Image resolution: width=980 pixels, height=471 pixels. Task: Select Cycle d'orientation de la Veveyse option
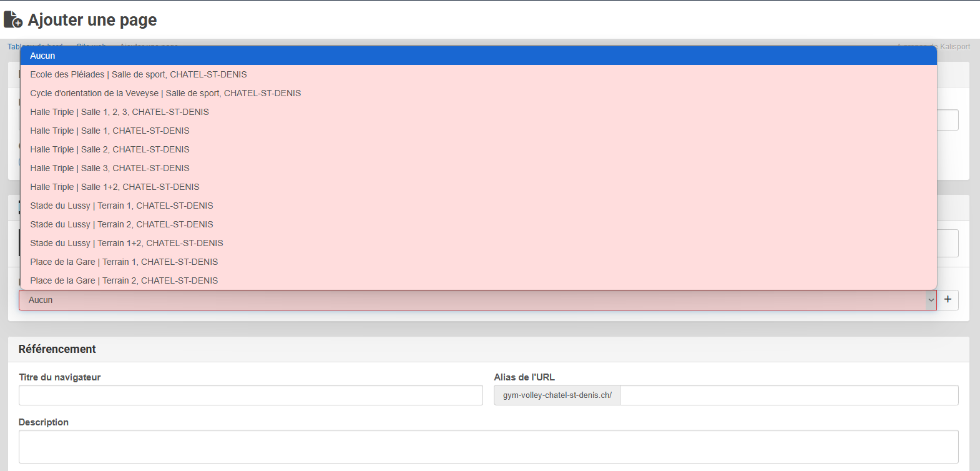pos(165,93)
